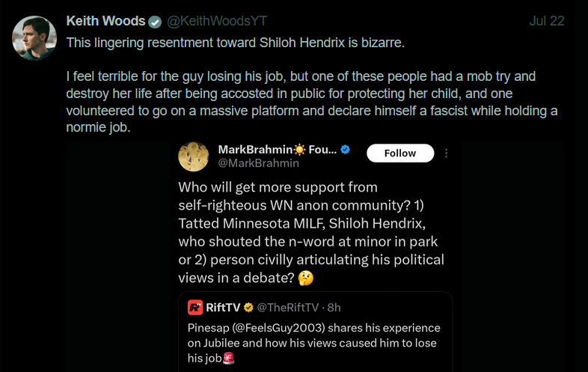Click RiftTV's gold verified badge
The image size is (588, 372).
(x=248, y=308)
